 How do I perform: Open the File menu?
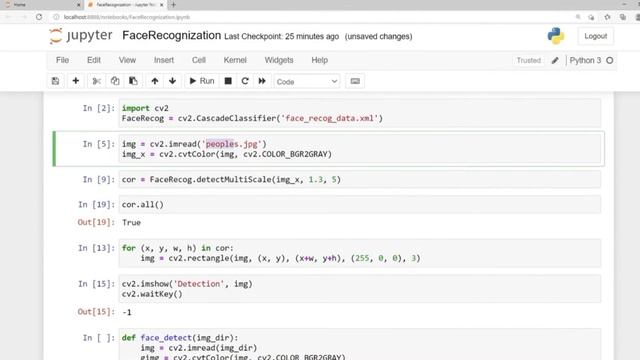pos(62,60)
